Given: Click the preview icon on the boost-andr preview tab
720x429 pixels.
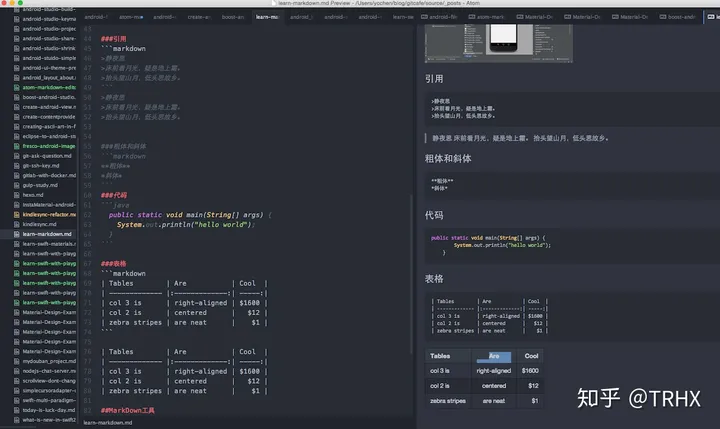Looking at the screenshot, I should click(x=663, y=17).
